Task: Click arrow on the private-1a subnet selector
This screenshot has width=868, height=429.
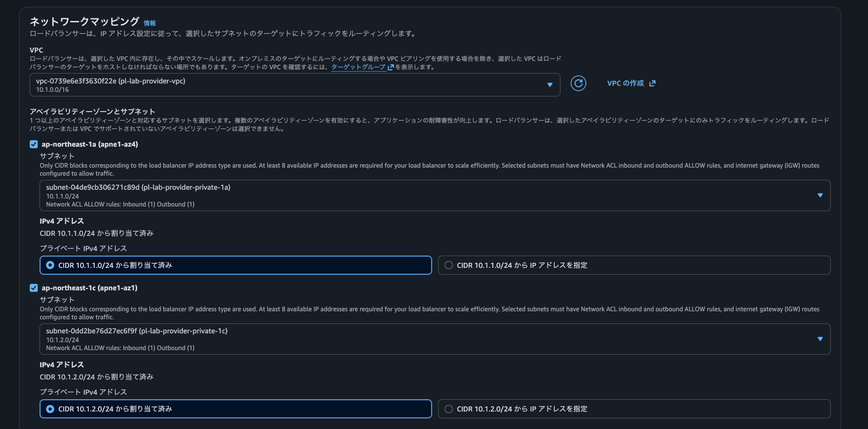Action: tap(820, 195)
